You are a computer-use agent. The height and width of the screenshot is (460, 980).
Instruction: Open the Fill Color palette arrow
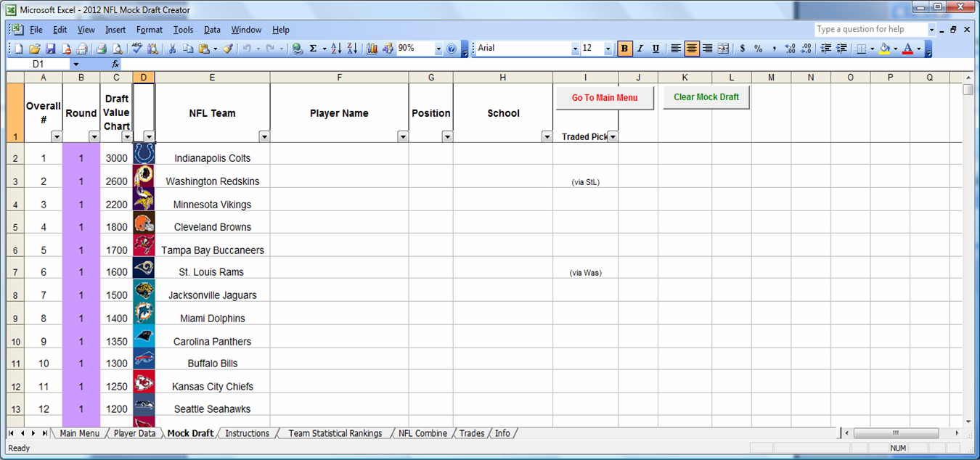pos(895,49)
